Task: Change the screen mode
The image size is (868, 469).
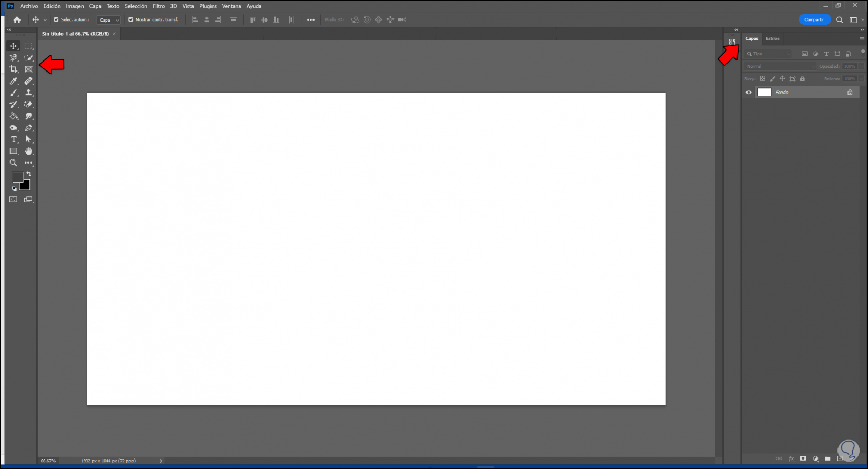Action: [28, 199]
